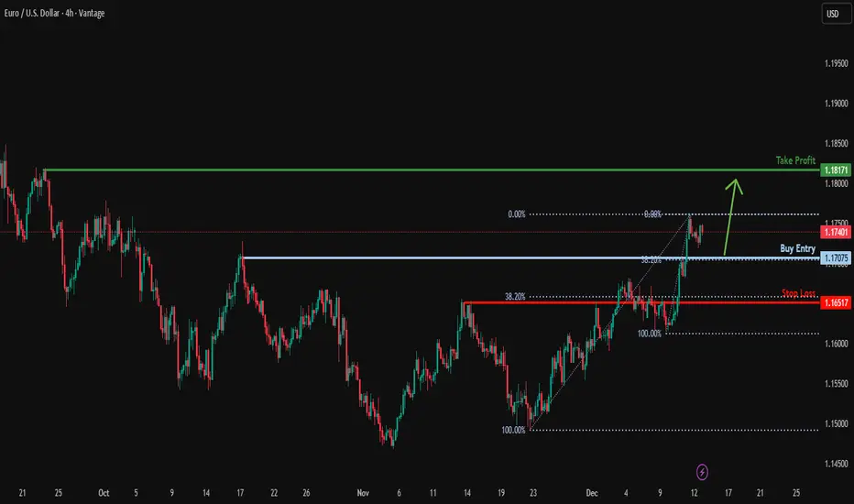The image size is (854, 504).
Task: Click the 100.00% Fibonacci label above the 1.16000 level
Action: 650,334
